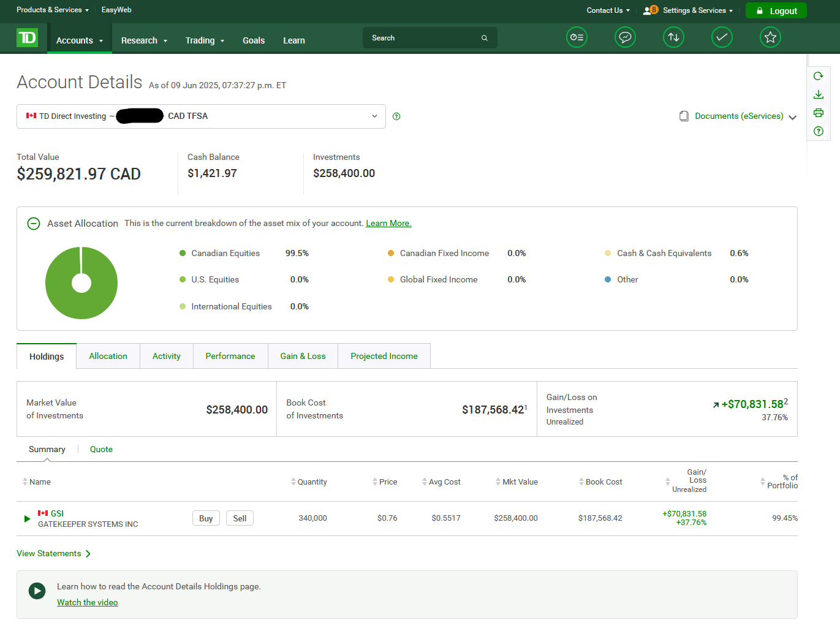
Task: Download account data with the download icon
Action: tap(818, 94)
